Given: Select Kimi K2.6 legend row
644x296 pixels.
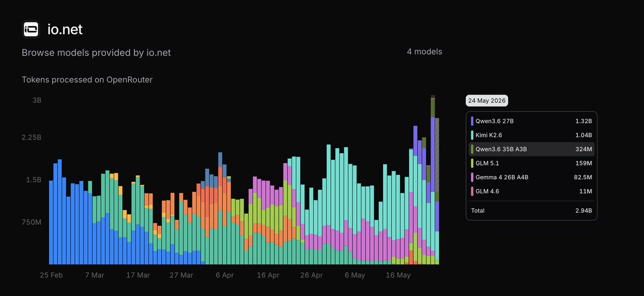Looking at the screenshot, I should pyautogui.click(x=531, y=135).
